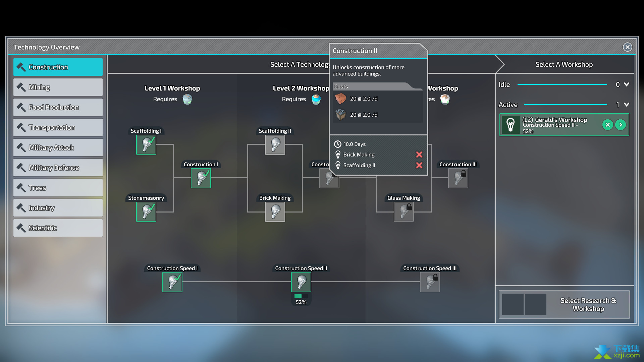Click the Construction Speed II node icon

(301, 282)
